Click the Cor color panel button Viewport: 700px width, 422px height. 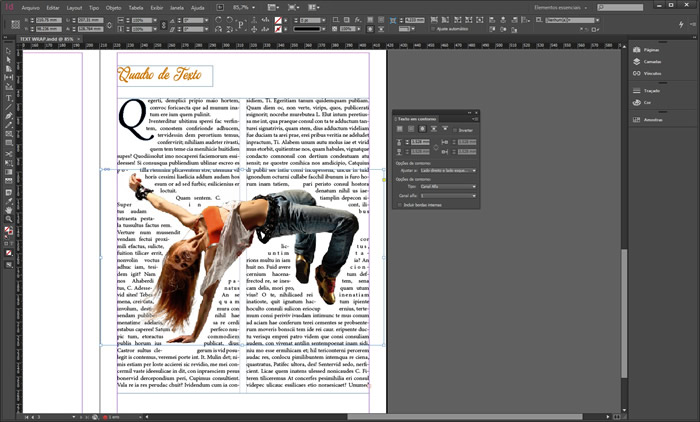[x=648, y=102]
